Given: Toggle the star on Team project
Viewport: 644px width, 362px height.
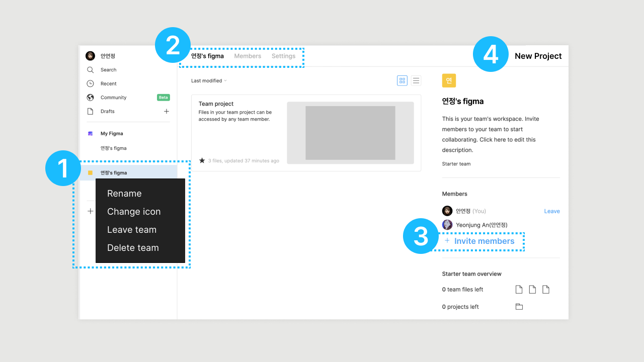Looking at the screenshot, I should 202,160.
